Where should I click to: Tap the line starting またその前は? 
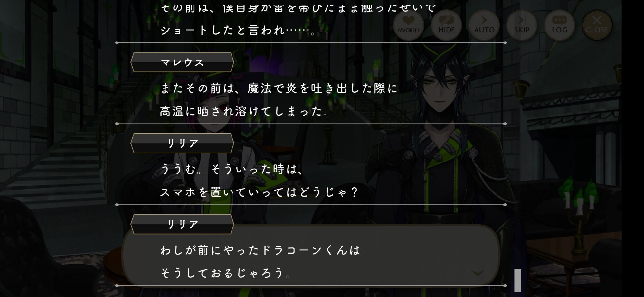[279, 88]
